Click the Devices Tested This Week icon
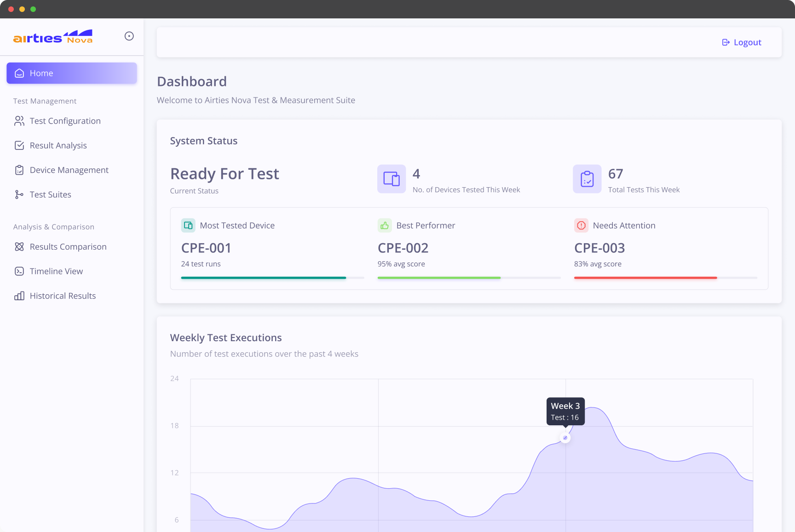 pos(392,179)
